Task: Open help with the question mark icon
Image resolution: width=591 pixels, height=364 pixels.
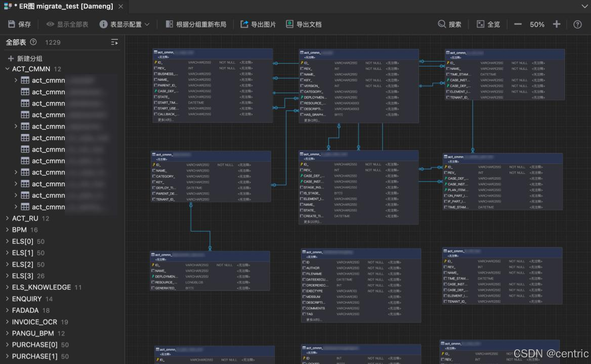Action: point(577,24)
